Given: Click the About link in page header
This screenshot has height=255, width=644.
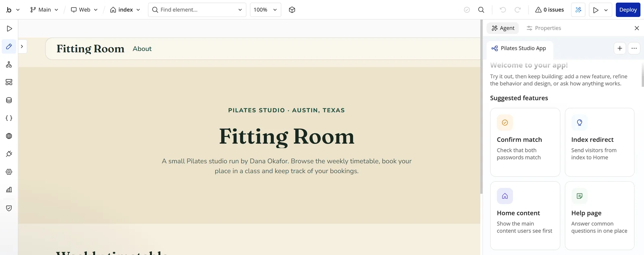Looking at the screenshot, I should tap(142, 49).
